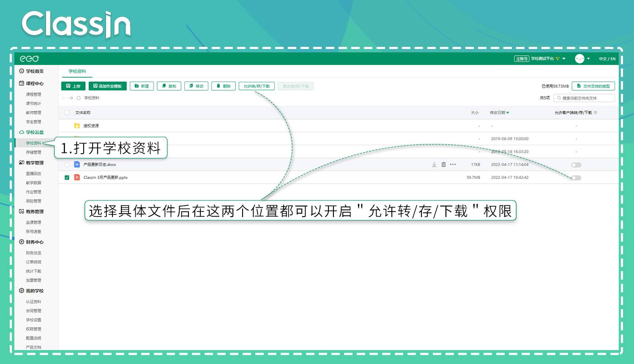The image size is (634, 364).
Task: Refresh the file list with the reload icon
Action: (79, 98)
